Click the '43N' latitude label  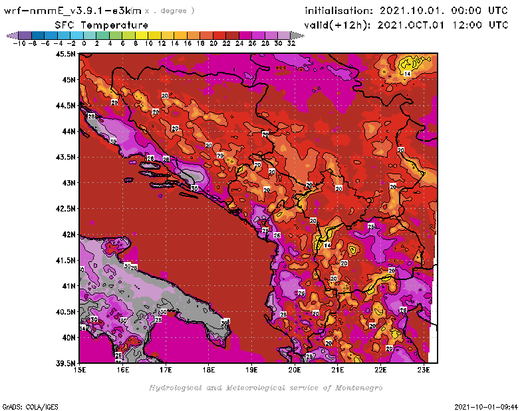tap(68, 183)
